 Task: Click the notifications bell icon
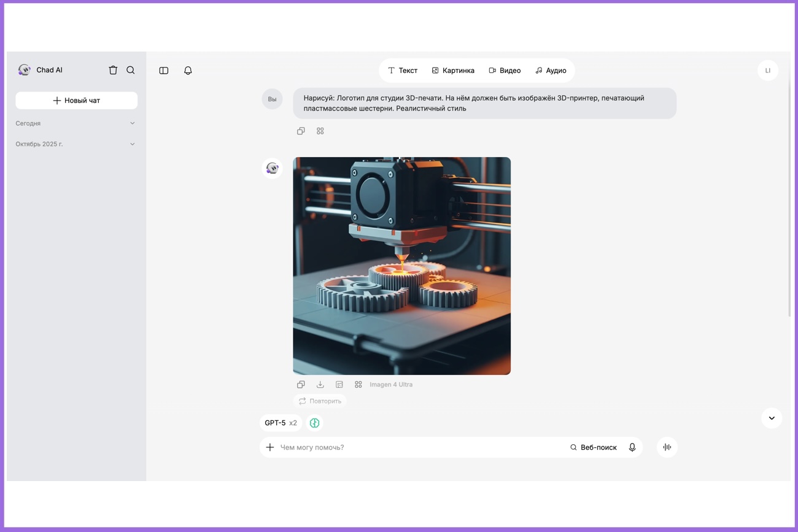coord(188,70)
